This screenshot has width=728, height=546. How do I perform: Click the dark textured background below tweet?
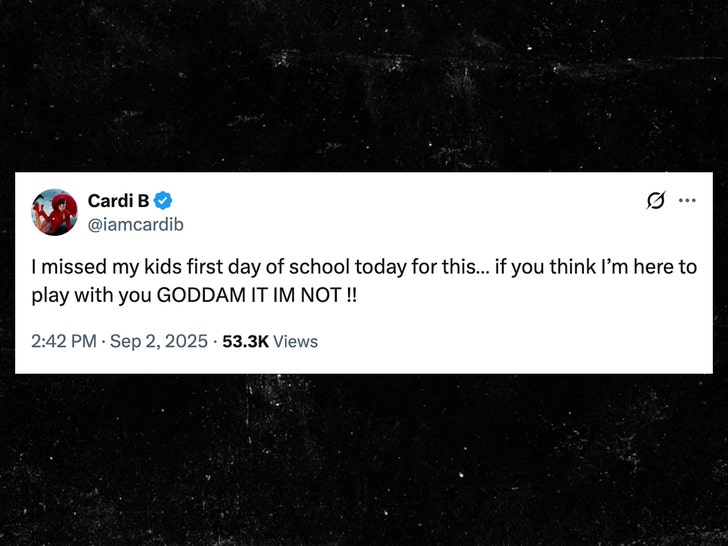point(364,460)
